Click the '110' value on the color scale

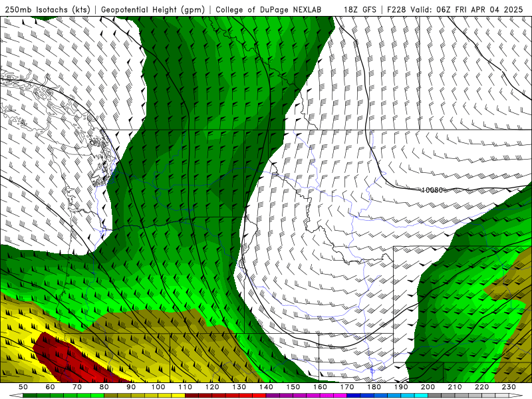point(186,387)
